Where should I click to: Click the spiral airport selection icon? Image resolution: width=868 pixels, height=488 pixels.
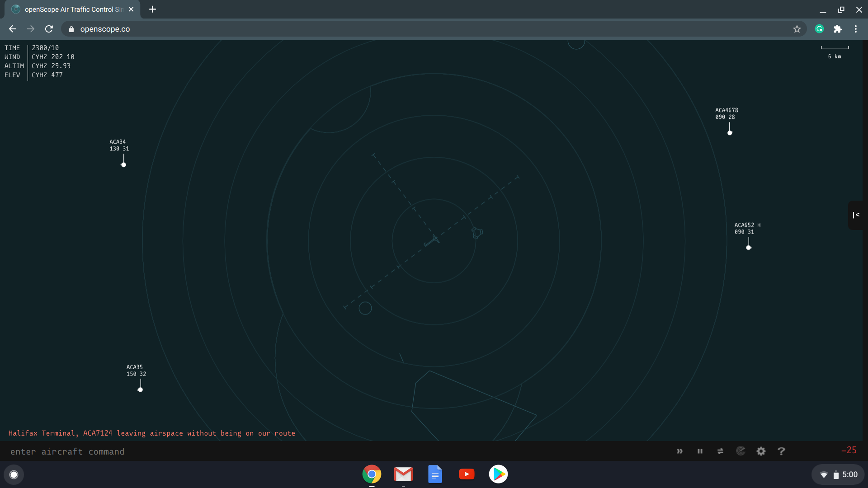741,451
